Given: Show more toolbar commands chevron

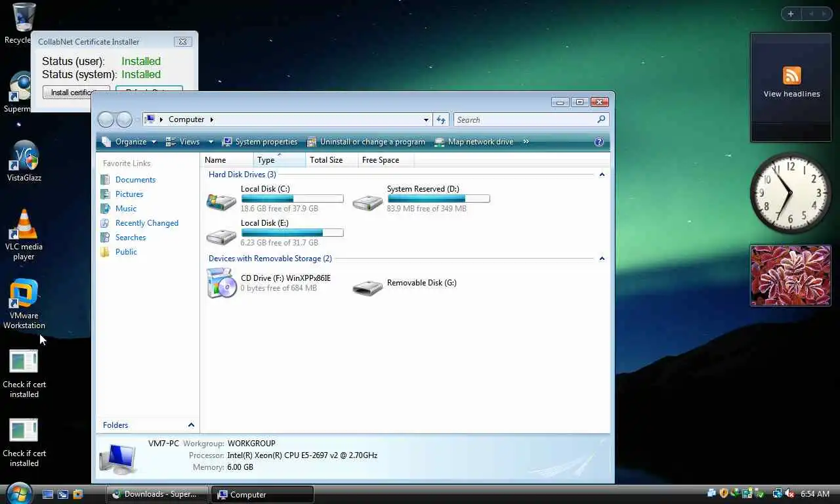Looking at the screenshot, I should (526, 142).
